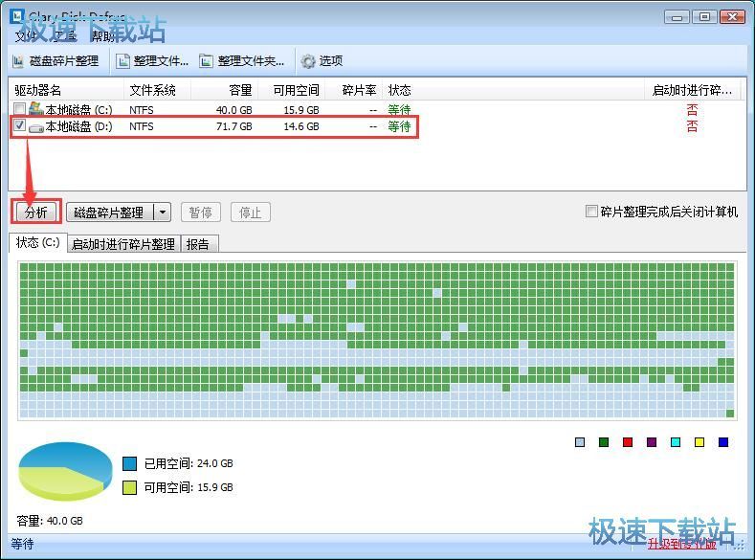Click the 整理文件 toolbar icon
Viewport: 755px width, 560px height.
tap(123, 61)
